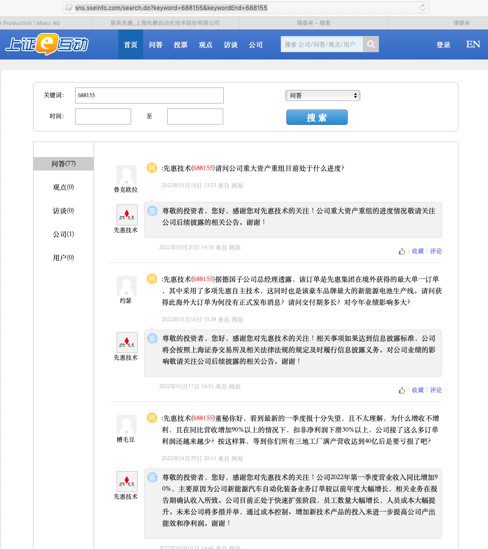Image resolution: width=488 pixels, height=549 pixels.
Task: Click red 688155 code in second question
Action: pyautogui.click(x=203, y=279)
